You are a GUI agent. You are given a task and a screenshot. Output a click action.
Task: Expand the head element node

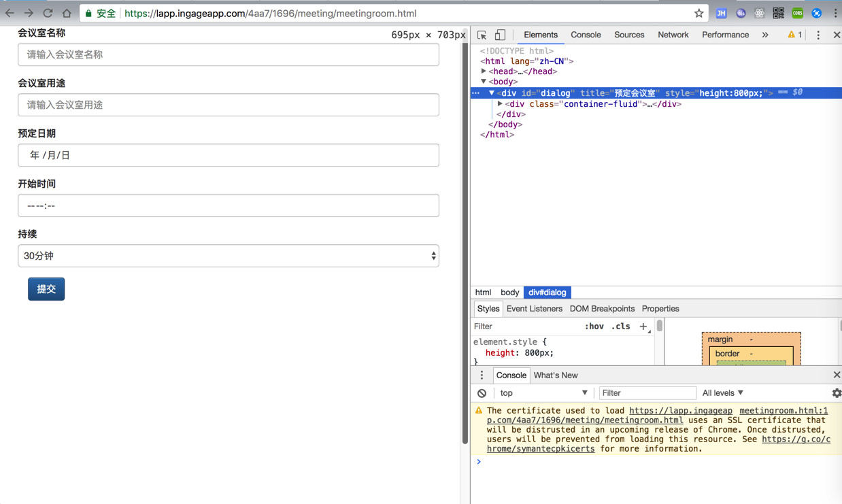click(x=484, y=71)
